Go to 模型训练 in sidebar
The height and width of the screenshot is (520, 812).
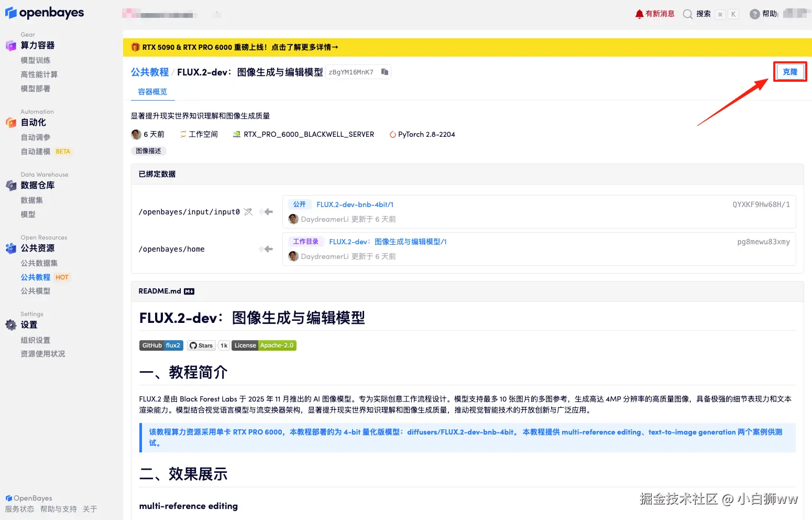[36, 60]
